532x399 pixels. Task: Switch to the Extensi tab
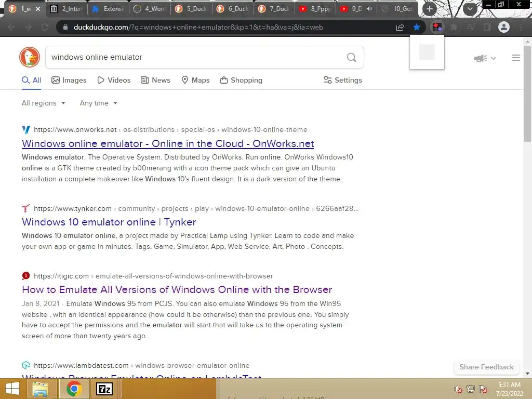tap(109, 9)
